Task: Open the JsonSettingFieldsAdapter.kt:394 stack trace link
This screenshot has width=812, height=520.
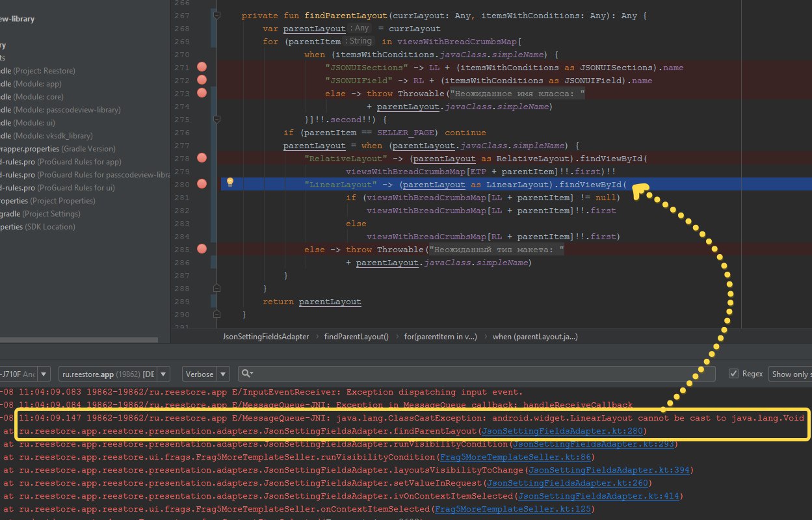Action: click(x=609, y=470)
